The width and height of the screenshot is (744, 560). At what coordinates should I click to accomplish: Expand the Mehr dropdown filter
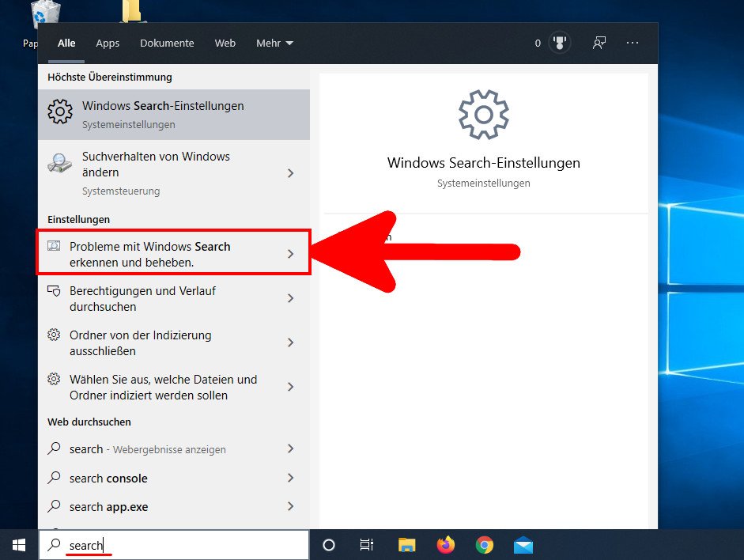[x=274, y=43]
